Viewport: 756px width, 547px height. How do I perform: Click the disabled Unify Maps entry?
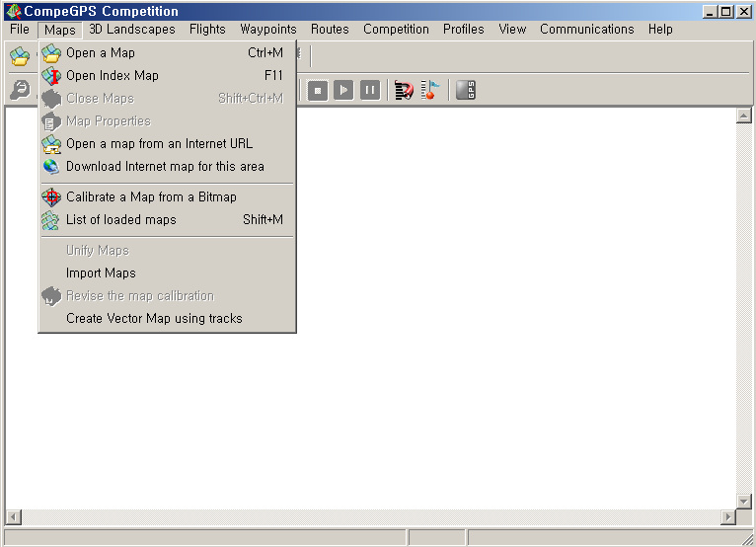[168, 251]
